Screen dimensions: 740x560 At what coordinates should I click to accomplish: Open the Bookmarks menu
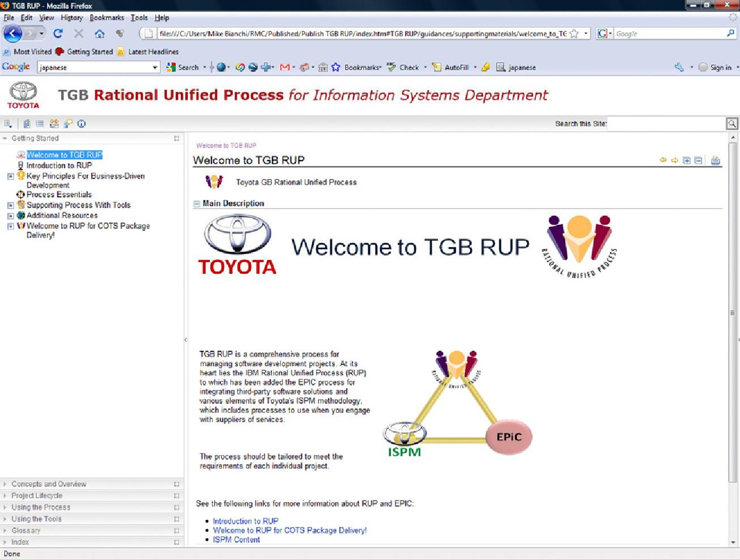click(107, 18)
